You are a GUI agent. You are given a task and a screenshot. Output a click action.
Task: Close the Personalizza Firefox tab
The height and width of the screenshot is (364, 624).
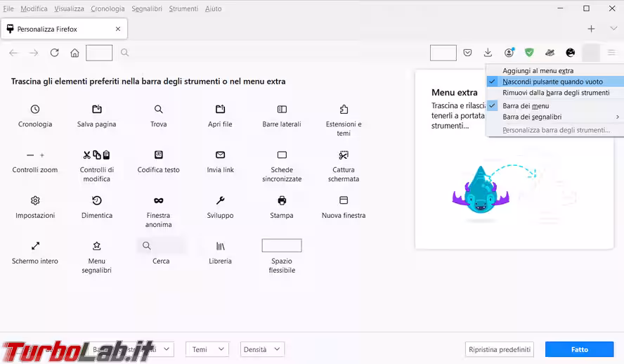coord(118,29)
